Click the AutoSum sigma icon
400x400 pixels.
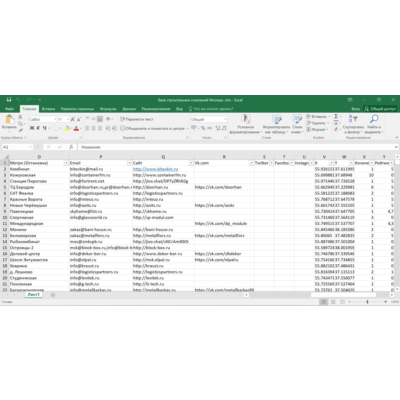coord(336,116)
